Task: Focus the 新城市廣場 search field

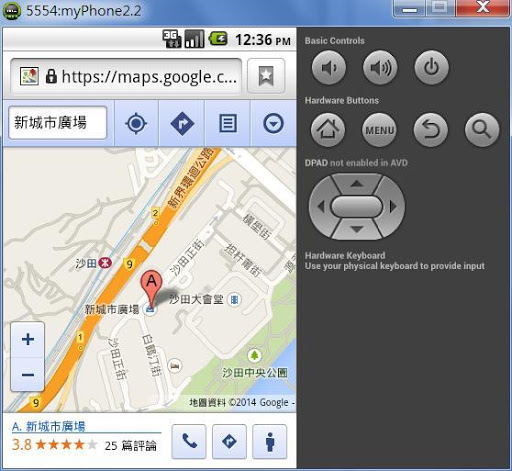Action: coord(58,123)
